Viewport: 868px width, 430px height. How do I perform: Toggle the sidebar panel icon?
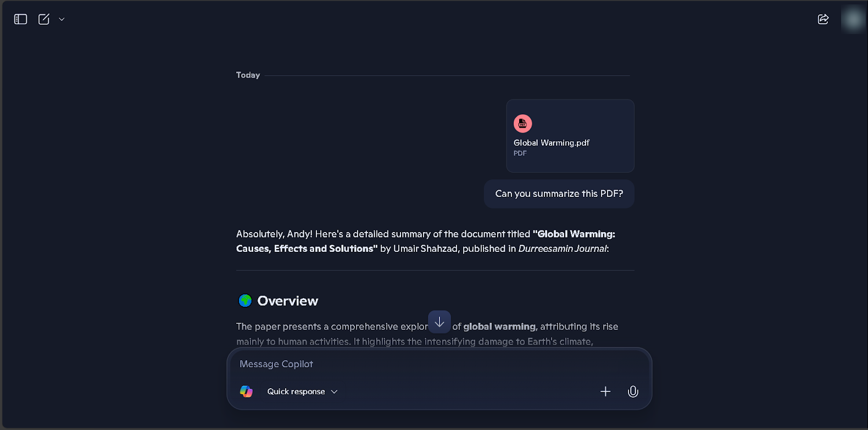(x=21, y=19)
